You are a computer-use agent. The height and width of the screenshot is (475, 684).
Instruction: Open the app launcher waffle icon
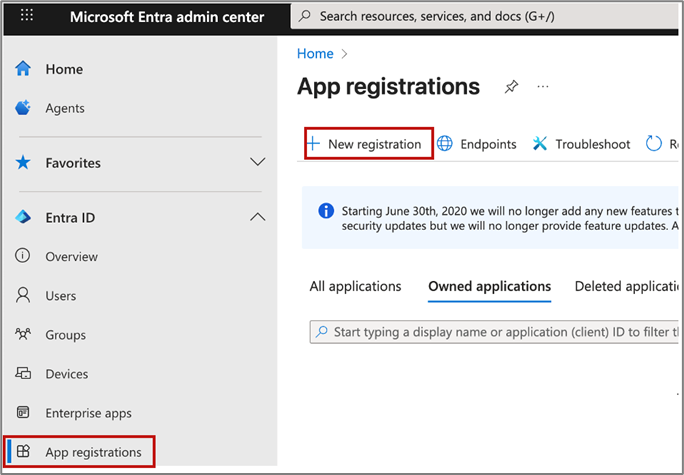click(27, 17)
